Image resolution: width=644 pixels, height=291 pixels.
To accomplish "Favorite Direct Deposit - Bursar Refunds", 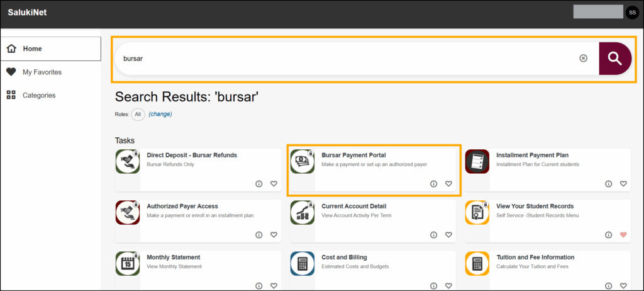I will pyautogui.click(x=274, y=184).
